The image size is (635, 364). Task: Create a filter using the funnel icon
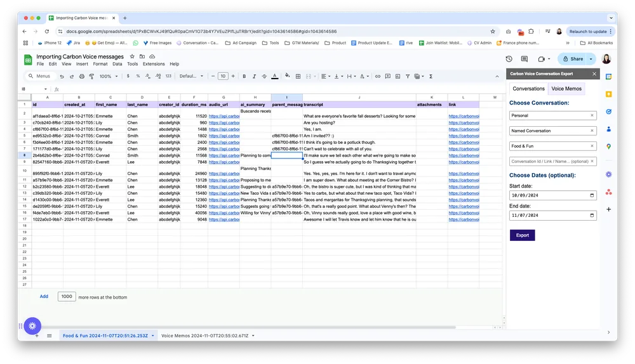pyautogui.click(x=408, y=77)
